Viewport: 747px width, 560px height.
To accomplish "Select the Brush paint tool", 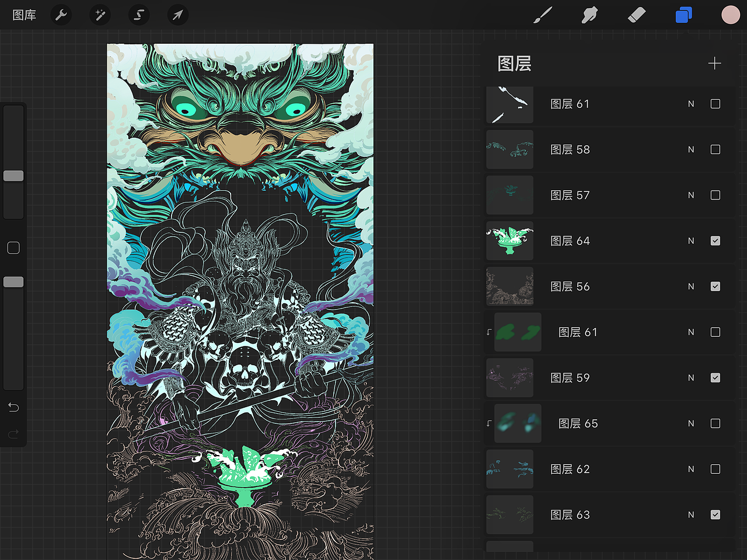I will [543, 15].
